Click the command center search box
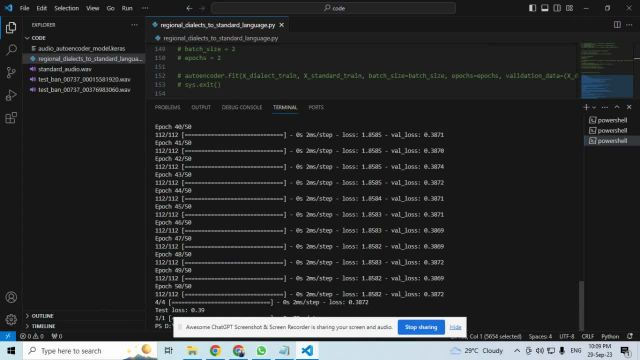 pos(333,8)
